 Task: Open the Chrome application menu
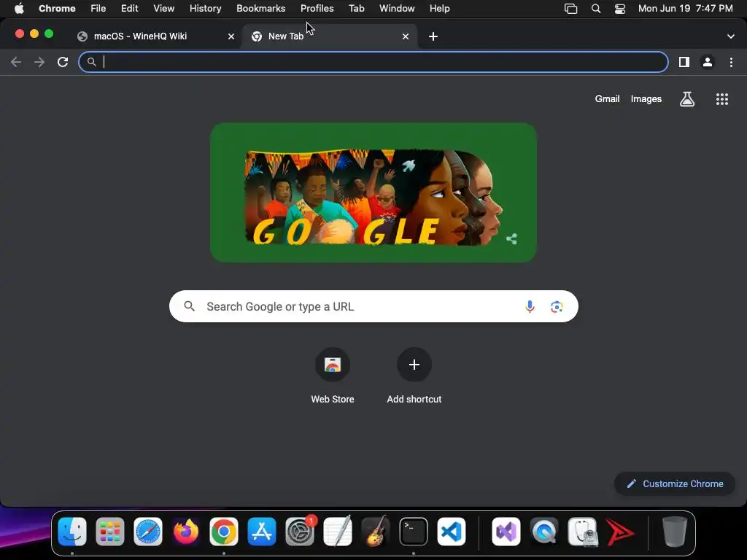pyautogui.click(x=57, y=9)
